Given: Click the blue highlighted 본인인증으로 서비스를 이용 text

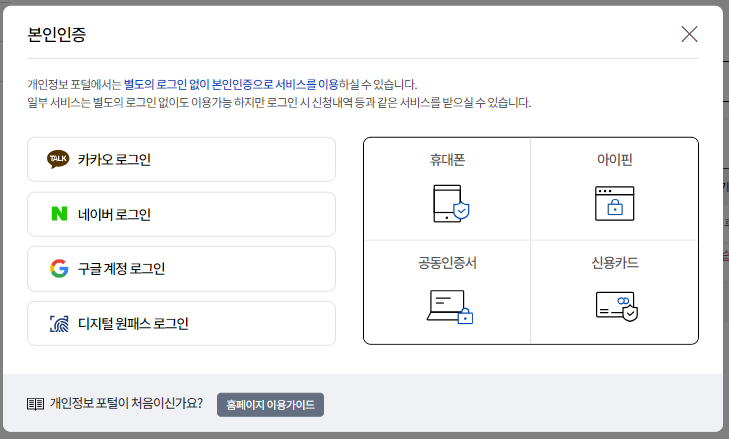Looking at the screenshot, I should coord(275,84).
